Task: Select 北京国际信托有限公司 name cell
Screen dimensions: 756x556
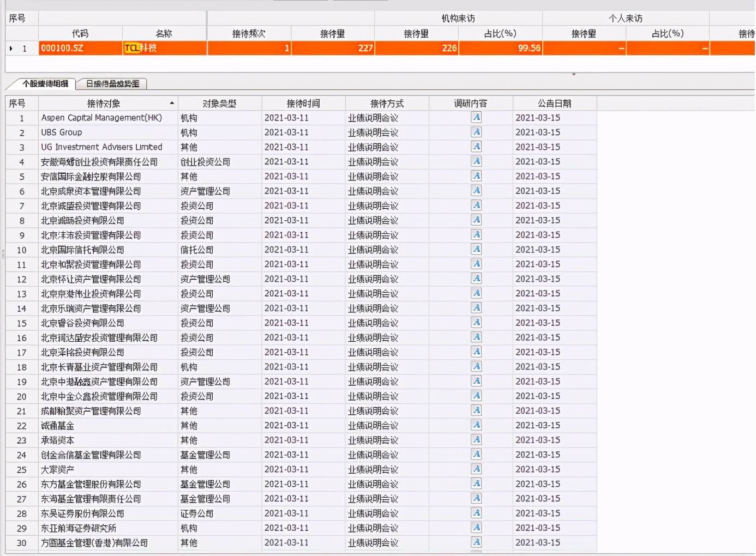Action: click(x=108, y=249)
